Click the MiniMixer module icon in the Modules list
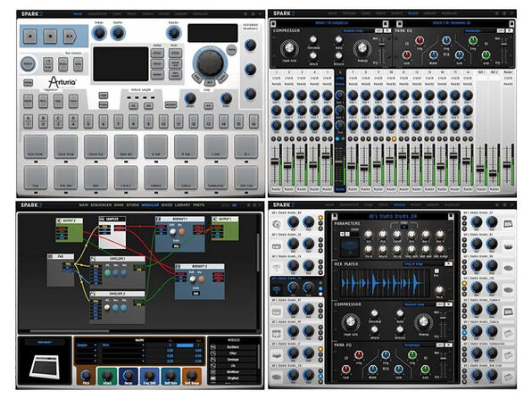The image size is (532, 399). click(x=213, y=372)
